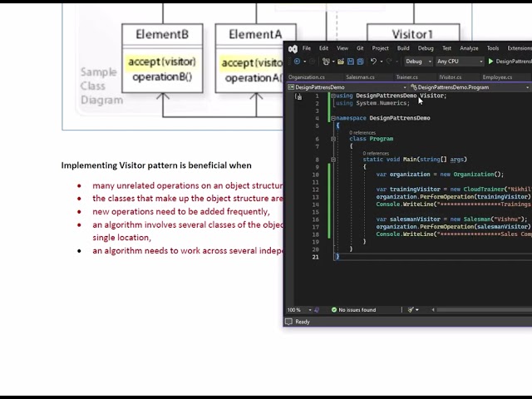Open the Edit menu
532x399 pixels.
tap(323, 48)
